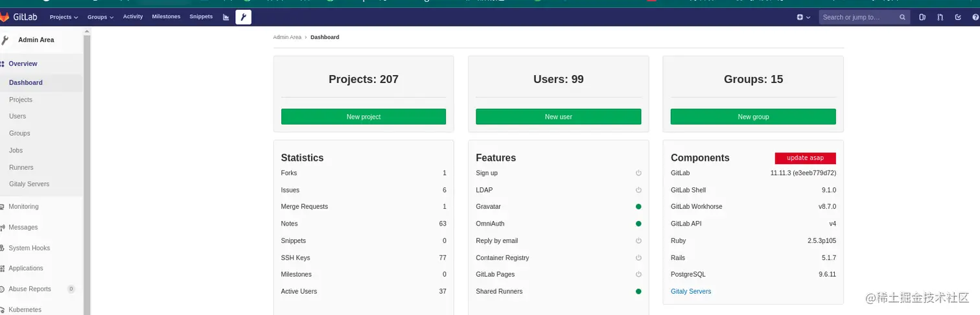The width and height of the screenshot is (980, 315).
Task: Click the New group button
Action: tap(753, 117)
